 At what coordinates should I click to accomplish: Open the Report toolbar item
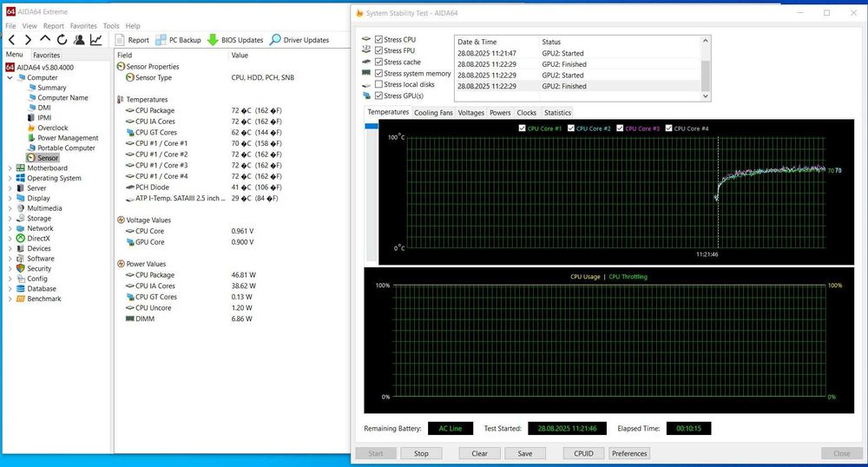132,40
